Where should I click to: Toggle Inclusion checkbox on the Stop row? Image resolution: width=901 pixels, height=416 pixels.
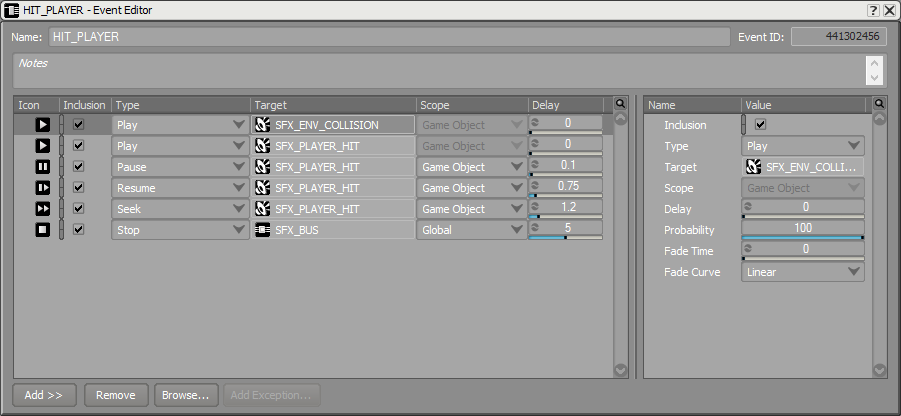click(79, 230)
